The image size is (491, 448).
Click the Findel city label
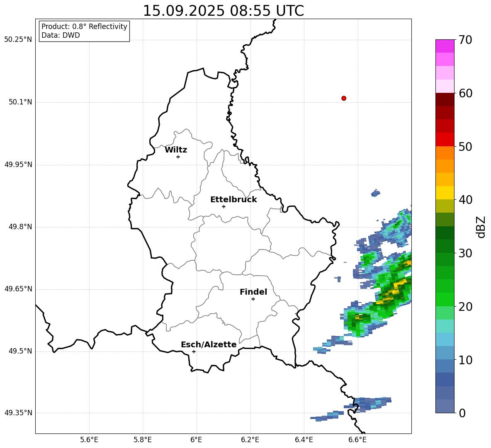click(253, 292)
